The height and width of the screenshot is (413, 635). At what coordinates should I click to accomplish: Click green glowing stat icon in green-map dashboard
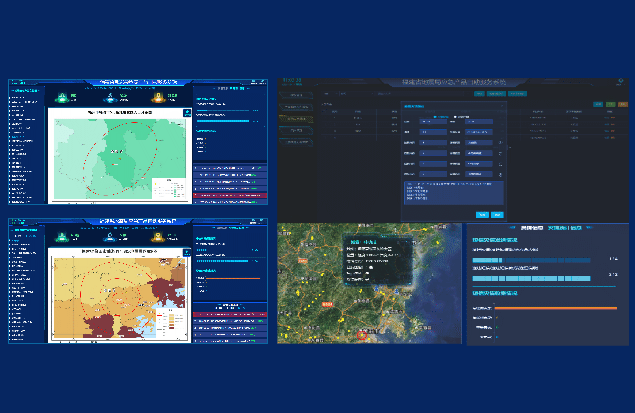[x=62, y=98]
